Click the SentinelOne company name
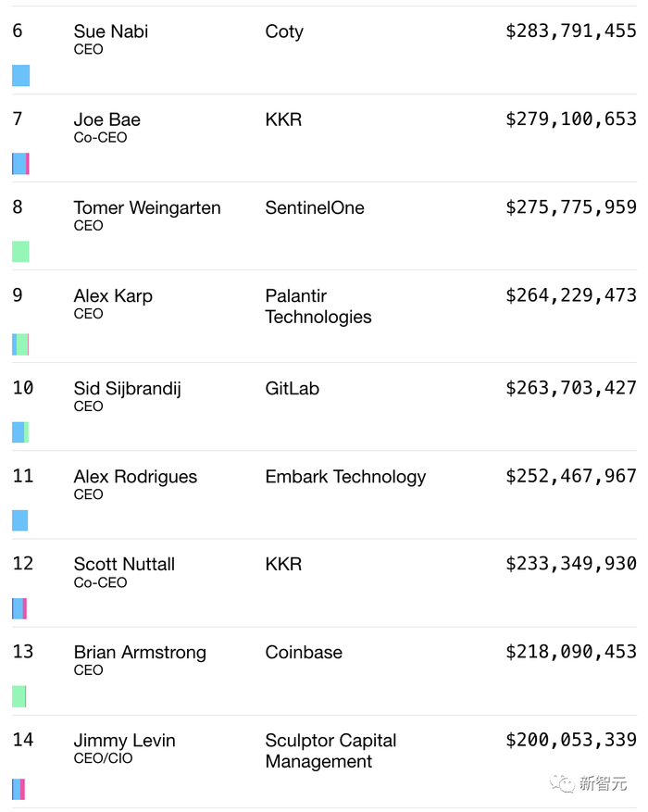This screenshot has width=648, height=812. (315, 208)
